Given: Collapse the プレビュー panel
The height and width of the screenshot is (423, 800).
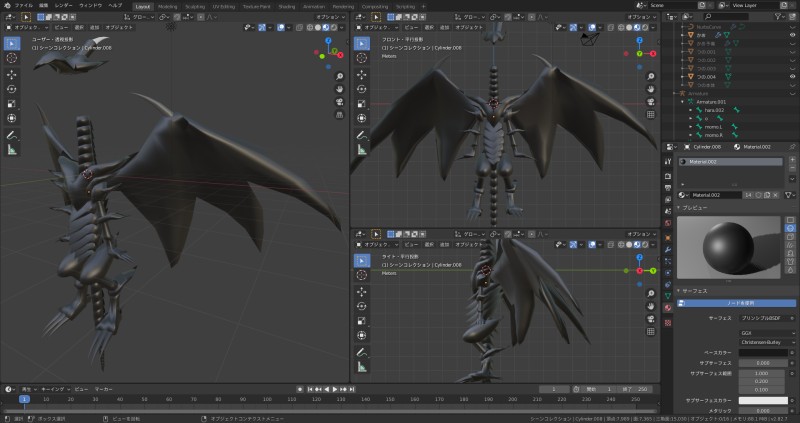Looking at the screenshot, I should pyautogui.click(x=696, y=207).
